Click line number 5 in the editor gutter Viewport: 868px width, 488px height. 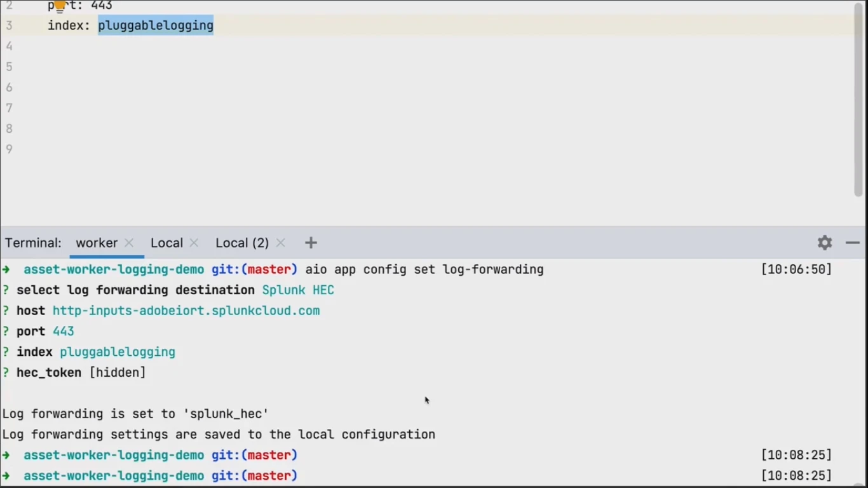(9, 67)
